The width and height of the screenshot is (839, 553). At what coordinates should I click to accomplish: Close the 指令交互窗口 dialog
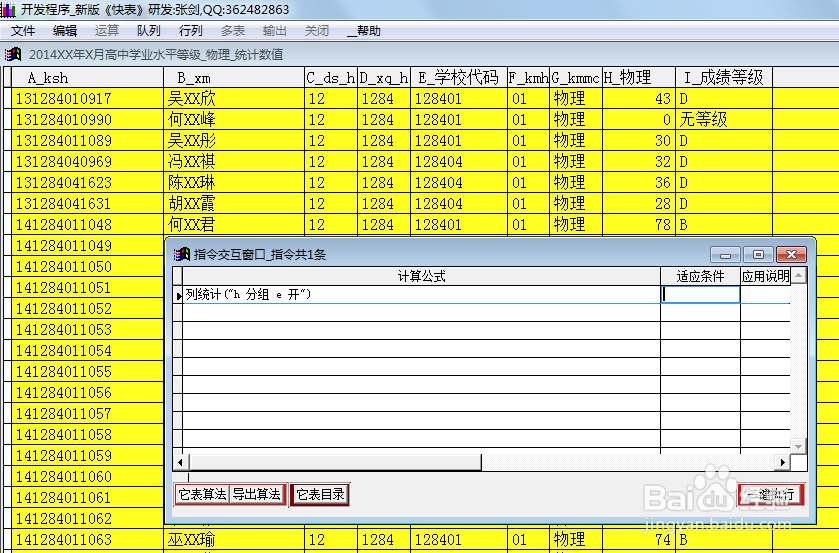pos(791,254)
